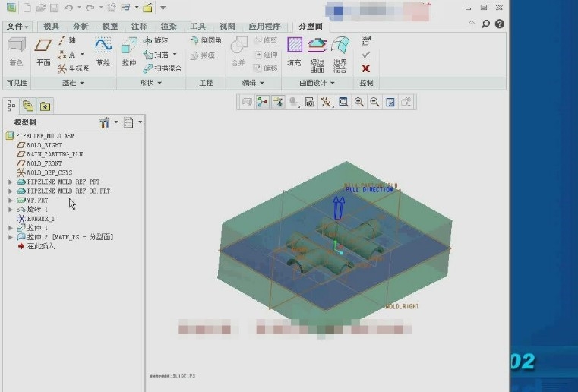Switch to the 注释 ribbon tab
The image size is (578, 392).
(139, 26)
